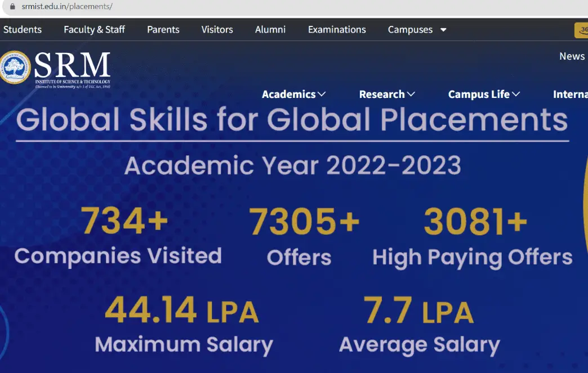Click the SRM Institute logo
588x373 pixels.
point(55,70)
